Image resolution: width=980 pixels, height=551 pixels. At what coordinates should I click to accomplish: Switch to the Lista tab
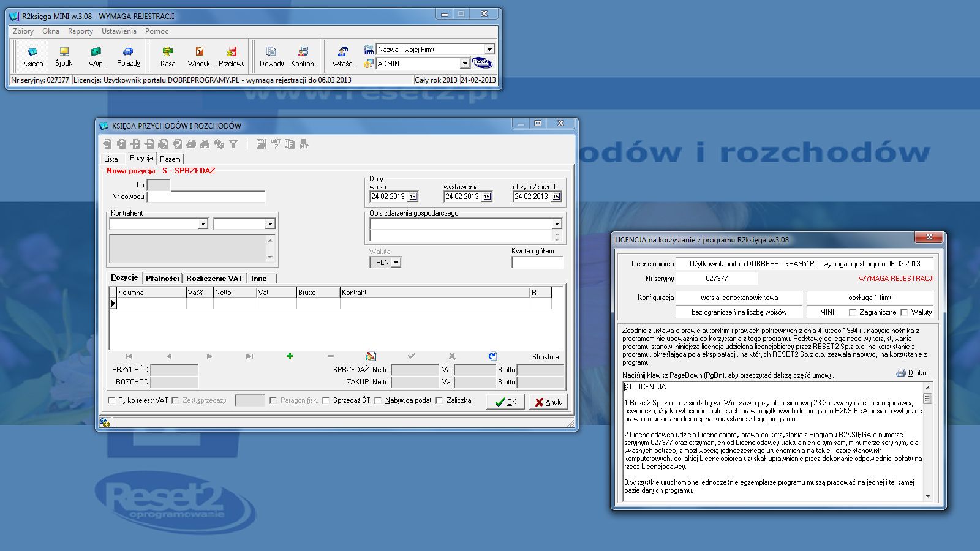click(x=111, y=159)
